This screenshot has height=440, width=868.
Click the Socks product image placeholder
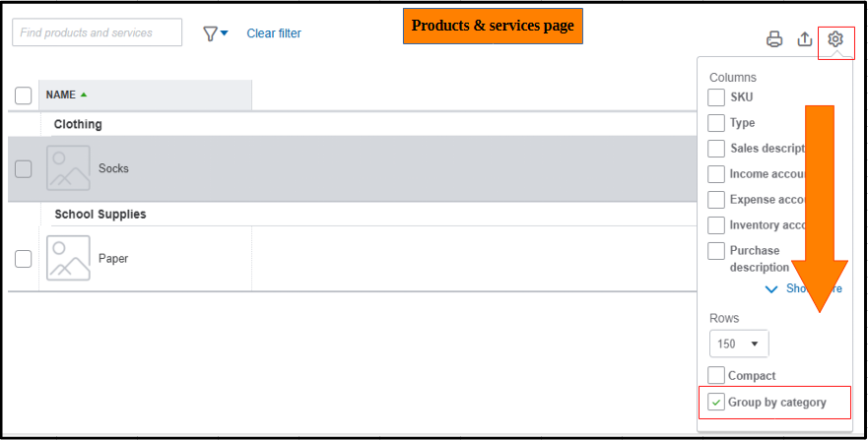coord(68,168)
